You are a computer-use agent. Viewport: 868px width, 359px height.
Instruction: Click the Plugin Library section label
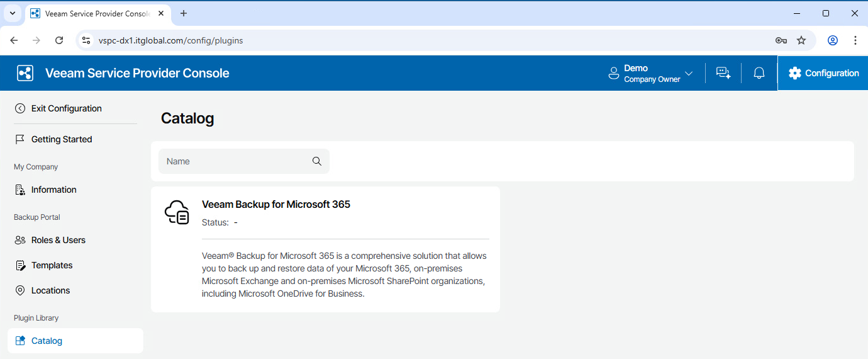coord(36,318)
